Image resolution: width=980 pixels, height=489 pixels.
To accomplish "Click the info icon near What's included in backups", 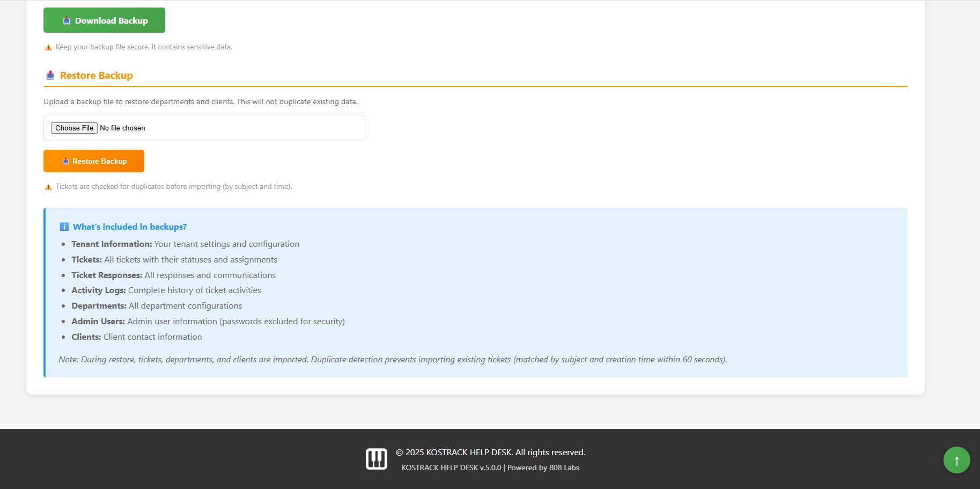I will (64, 227).
